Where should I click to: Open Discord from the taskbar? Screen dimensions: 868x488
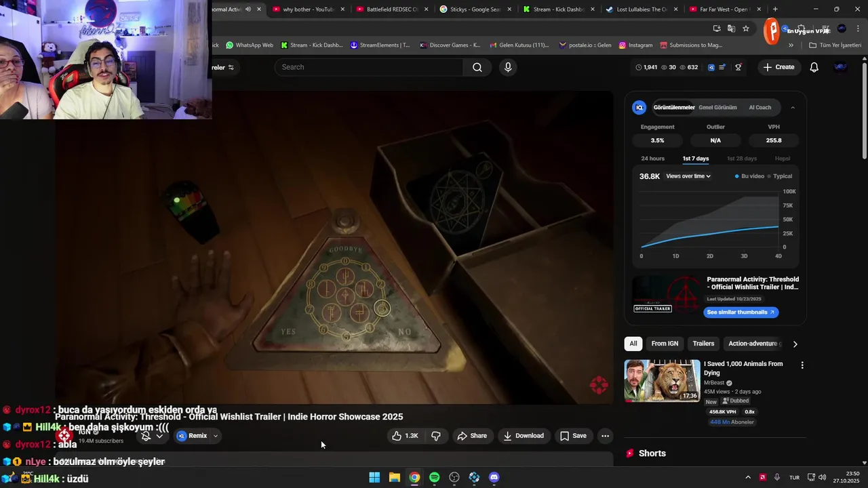click(494, 477)
